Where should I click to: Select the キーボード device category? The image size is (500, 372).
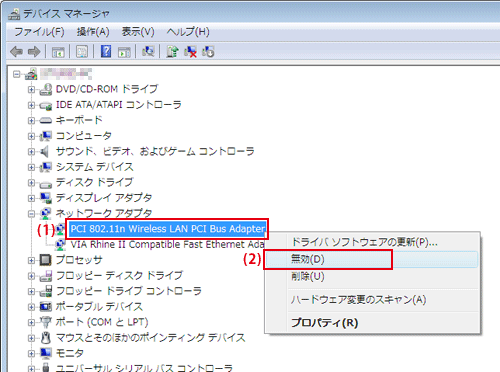click(79, 120)
